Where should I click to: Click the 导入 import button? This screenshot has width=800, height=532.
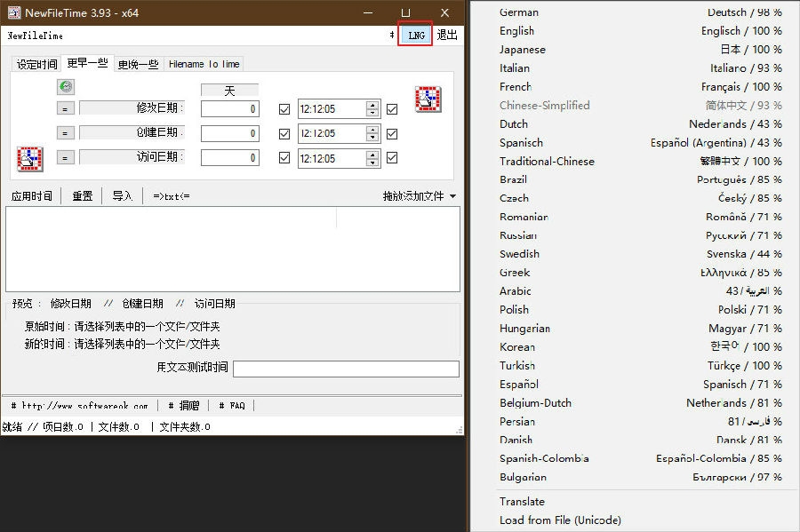[x=123, y=196]
